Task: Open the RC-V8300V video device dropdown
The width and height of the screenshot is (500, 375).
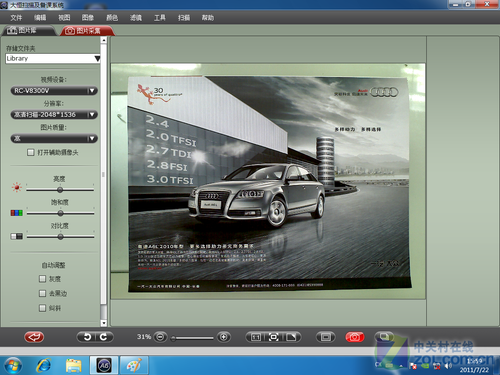Action: [x=54, y=91]
